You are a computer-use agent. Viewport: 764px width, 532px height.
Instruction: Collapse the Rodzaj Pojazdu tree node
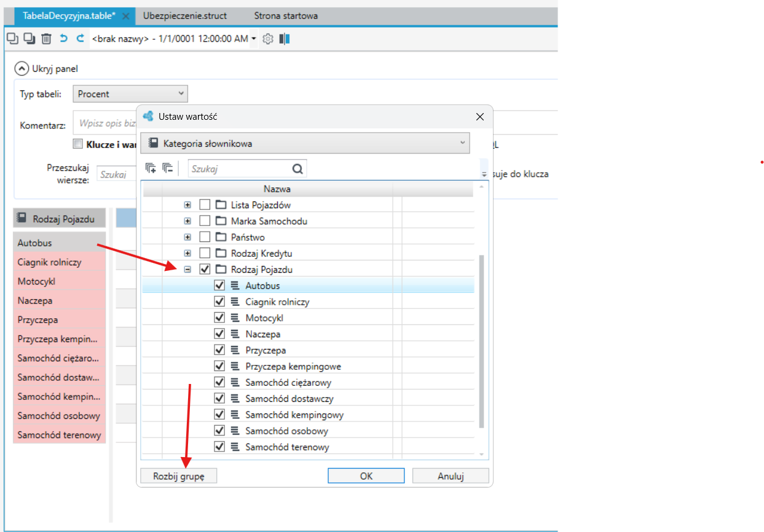click(187, 269)
